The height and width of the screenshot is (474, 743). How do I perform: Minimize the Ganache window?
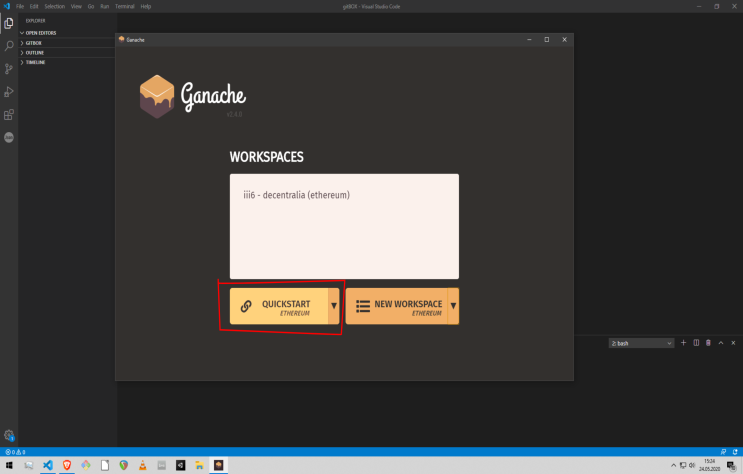pyautogui.click(x=529, y=40)
